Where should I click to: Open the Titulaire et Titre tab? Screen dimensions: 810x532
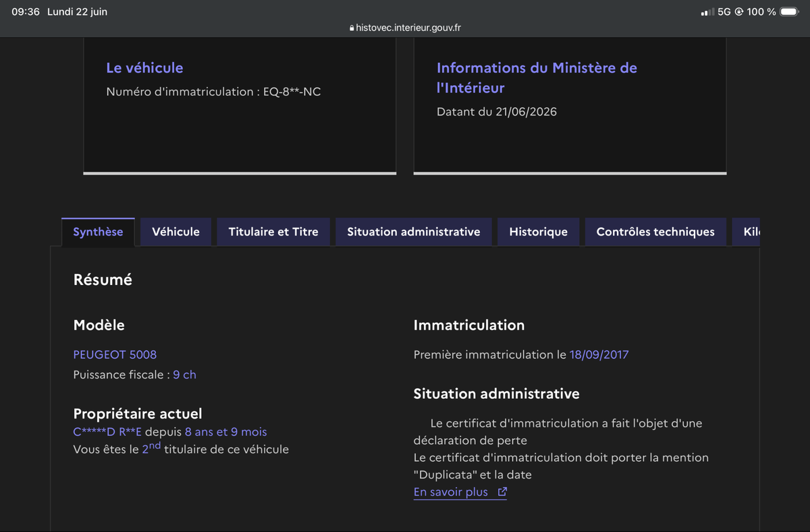(273, 232)
